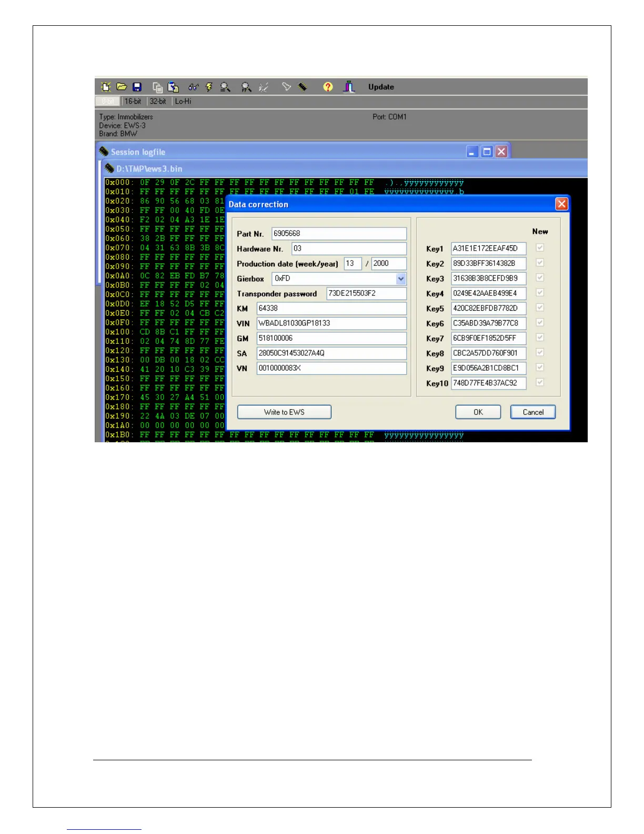
Task: Click the Hardware Nr. input field
Action: (x=349, y=249)
